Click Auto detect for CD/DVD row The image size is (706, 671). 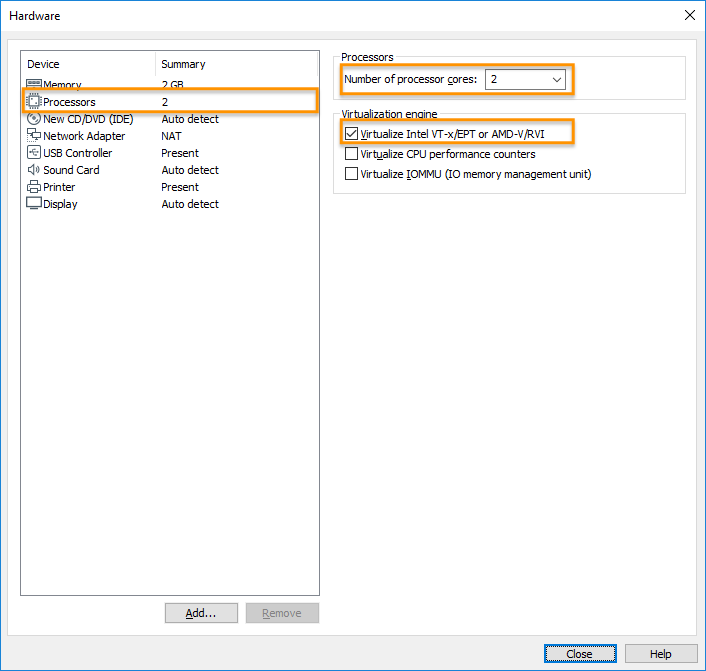190,119
